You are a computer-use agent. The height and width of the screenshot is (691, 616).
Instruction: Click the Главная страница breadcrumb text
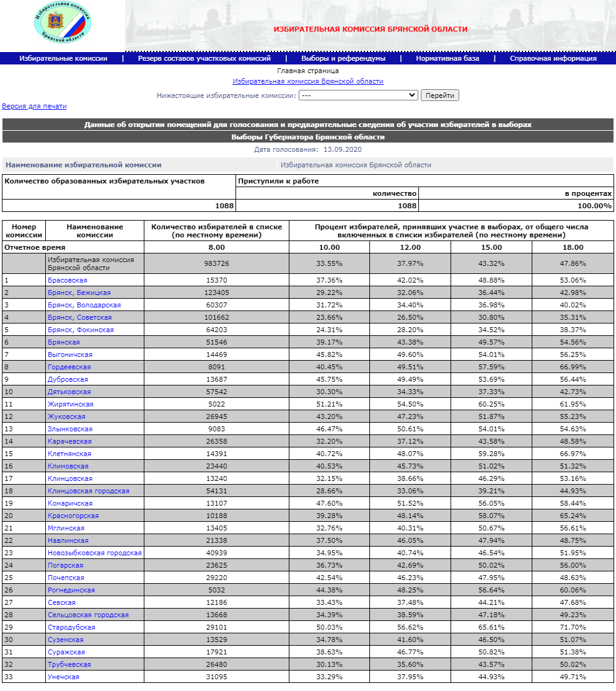coord(308,71)
